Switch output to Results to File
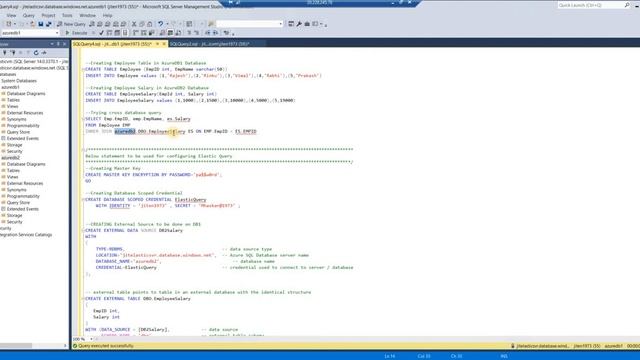640x360 pixels. pos(178,33)
